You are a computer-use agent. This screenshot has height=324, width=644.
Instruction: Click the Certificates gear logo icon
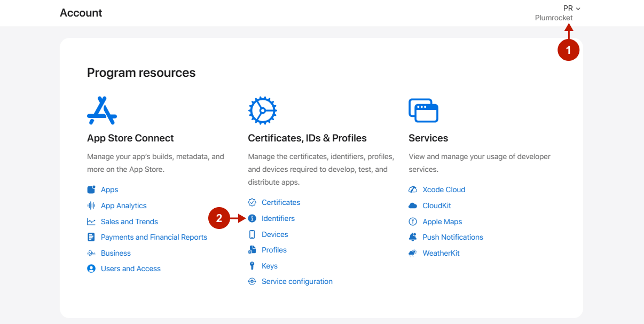click(262, 110)
